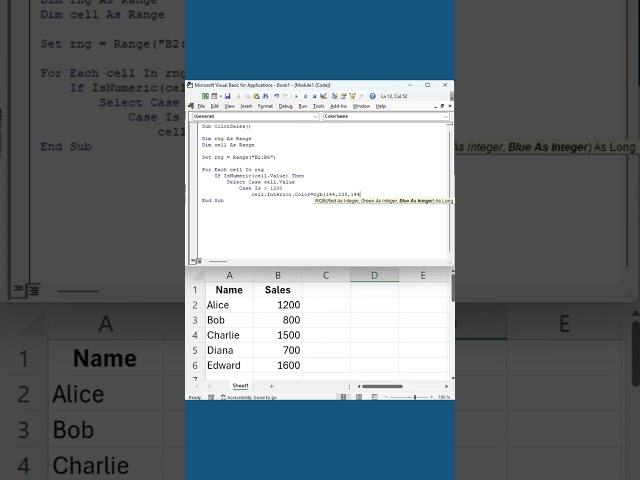640x480 pixels.
Task: Expand the (General) object dropdown
Action: coord(315,117)
